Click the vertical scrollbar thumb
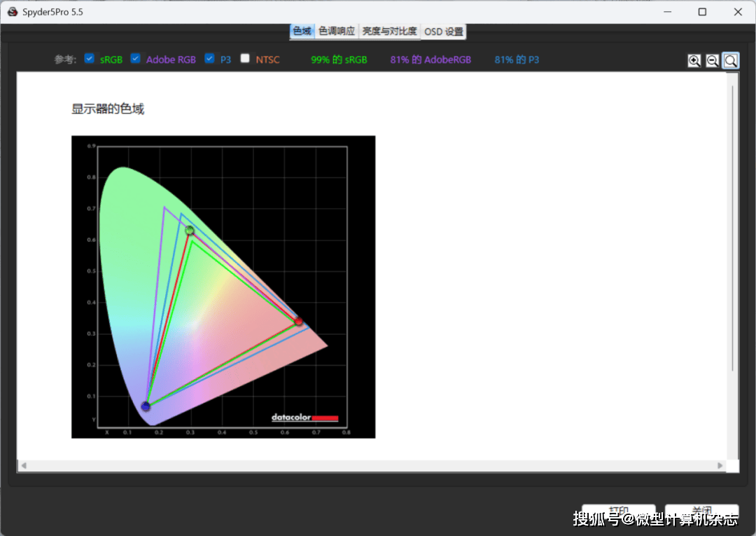 (732, 228)
